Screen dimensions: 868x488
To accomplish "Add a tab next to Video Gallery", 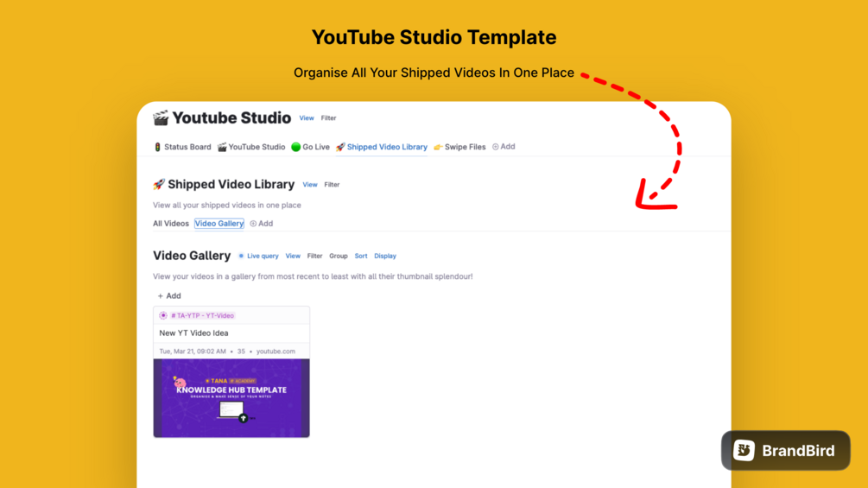I will (x=262, y=224).
